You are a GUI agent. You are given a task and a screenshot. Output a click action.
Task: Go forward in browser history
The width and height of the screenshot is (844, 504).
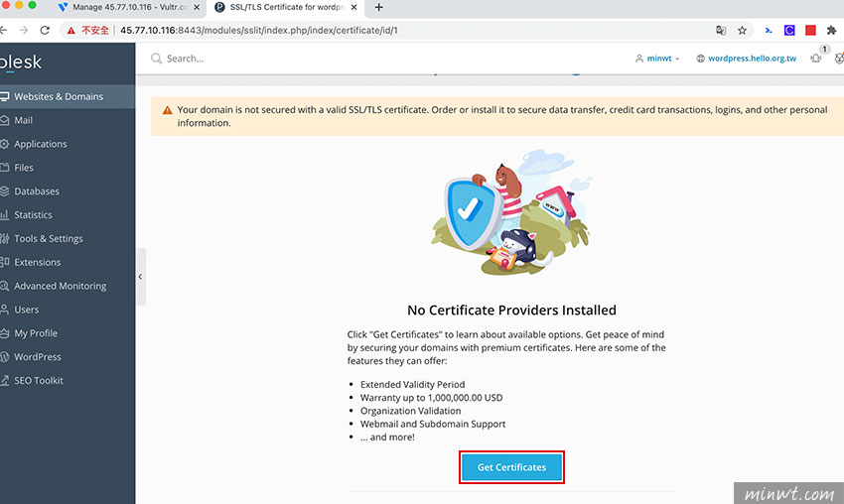24,30
